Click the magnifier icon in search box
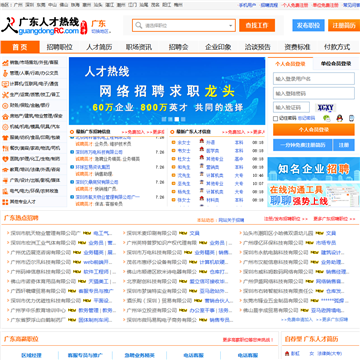Image resolution: width=360 pixels, height=360 pixels. [138, 25]
